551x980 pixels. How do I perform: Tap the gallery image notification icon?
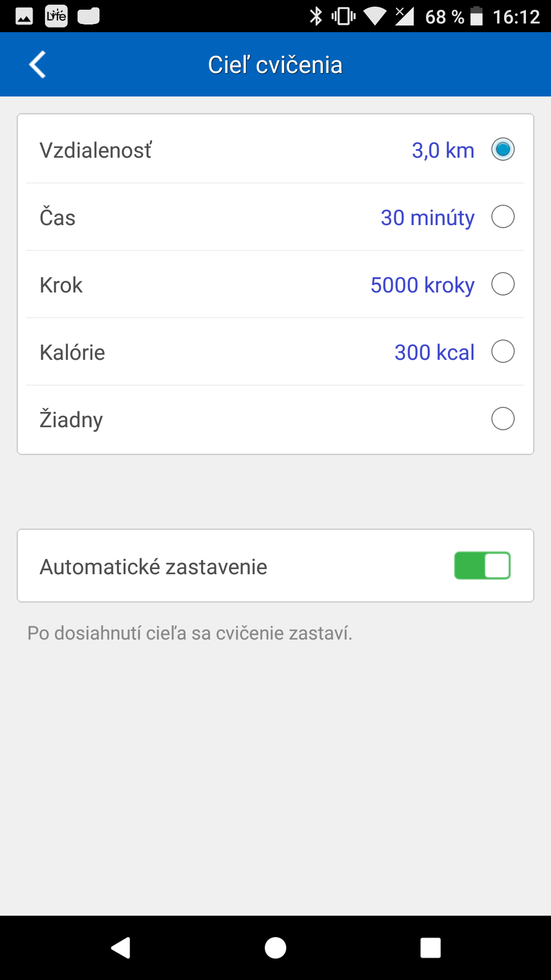[x=24, y=16]
